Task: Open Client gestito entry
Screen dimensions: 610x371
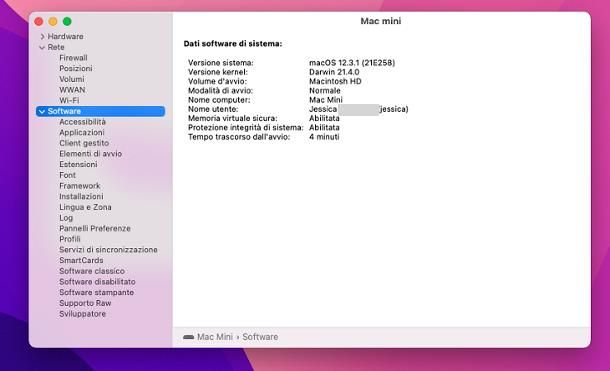Action: [x=84, y=143]
